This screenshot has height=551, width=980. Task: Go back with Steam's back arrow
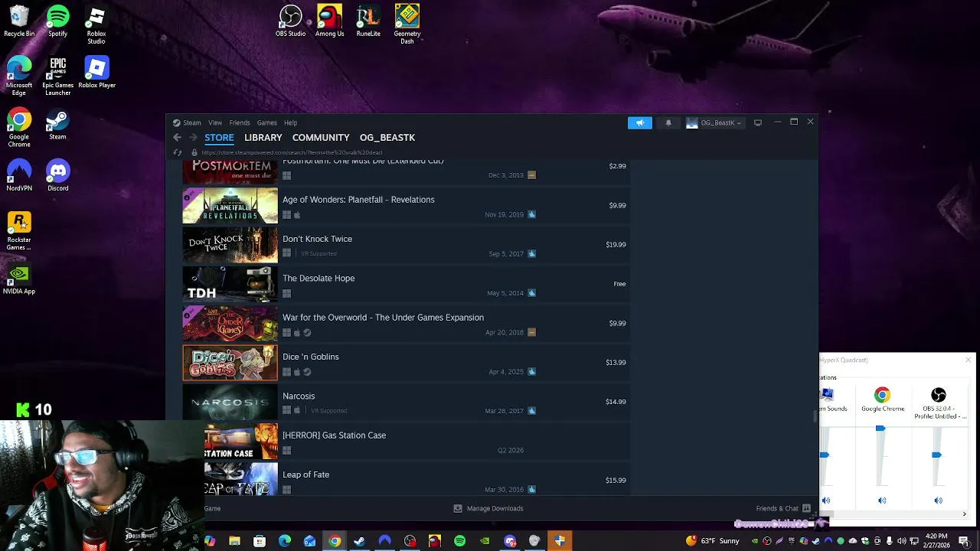[177, 138]
